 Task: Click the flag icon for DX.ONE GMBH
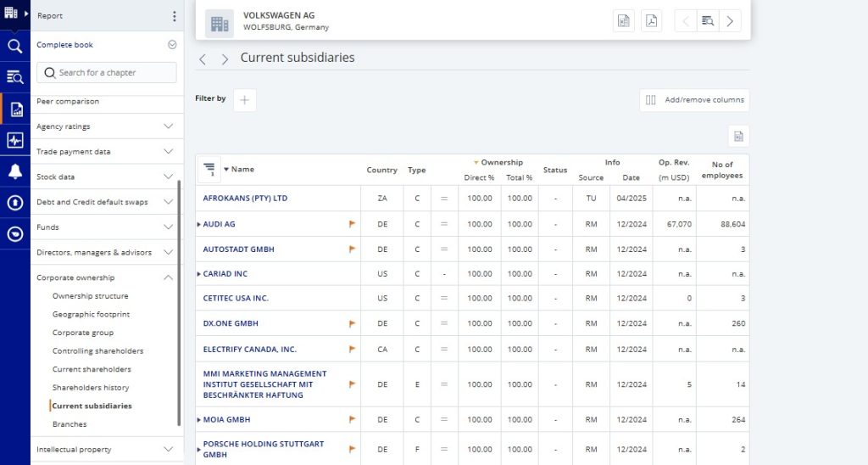click(352, 323)
